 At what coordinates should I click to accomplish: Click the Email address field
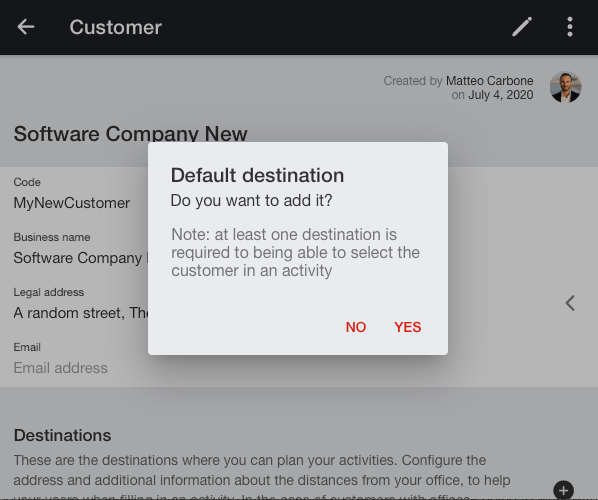61,368
